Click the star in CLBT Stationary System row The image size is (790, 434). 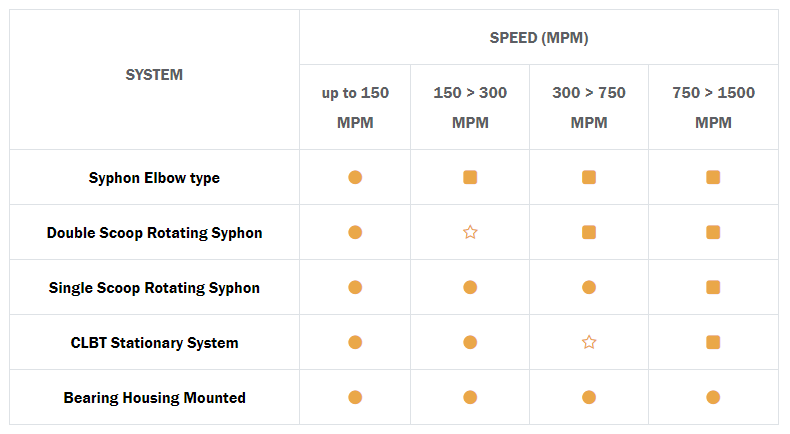pos(589,342)
